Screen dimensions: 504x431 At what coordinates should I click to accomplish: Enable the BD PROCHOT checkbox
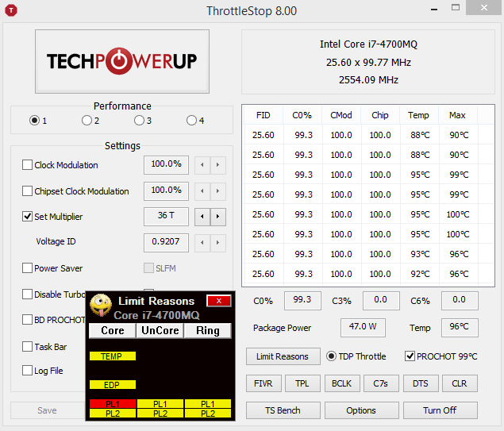27,320
